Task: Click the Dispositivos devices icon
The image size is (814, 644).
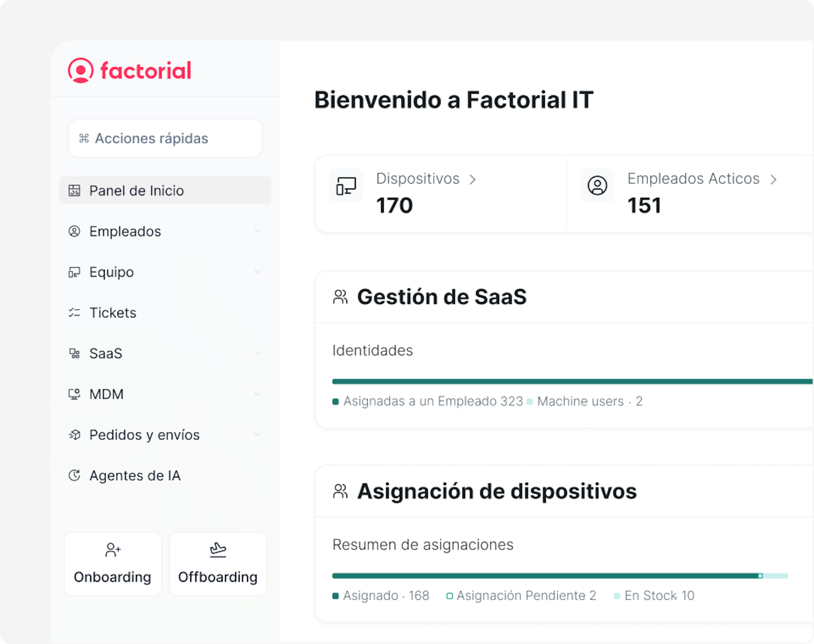Action: [x=346, y=186]
